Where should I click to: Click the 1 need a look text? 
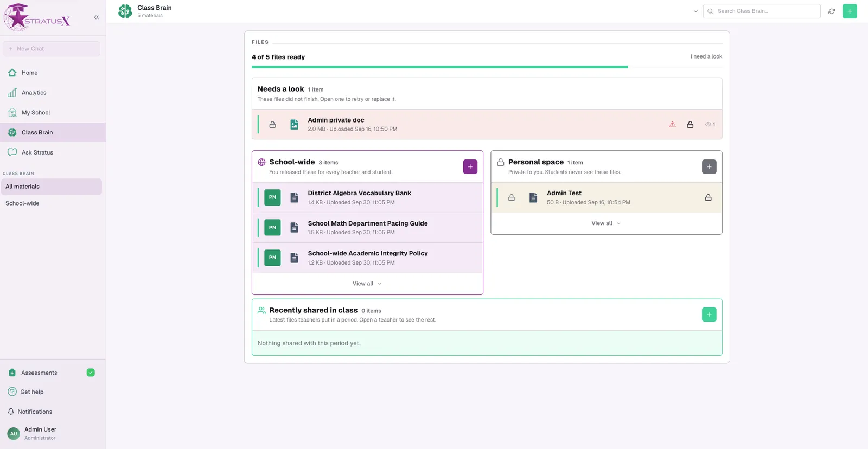click(x=706, y=56)
